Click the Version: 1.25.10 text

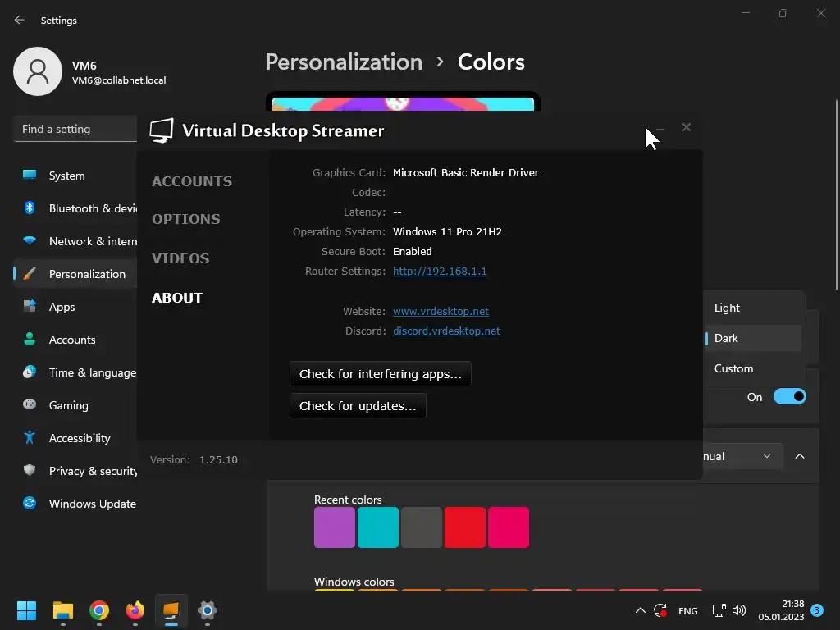(x=194, y=460)
